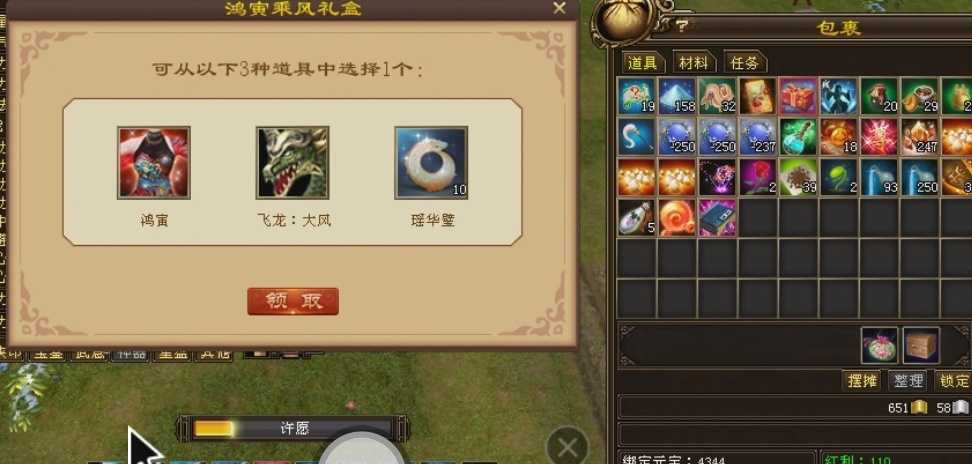Click the 锁定 lock button

pyautogui.click(x=954, y=380)
